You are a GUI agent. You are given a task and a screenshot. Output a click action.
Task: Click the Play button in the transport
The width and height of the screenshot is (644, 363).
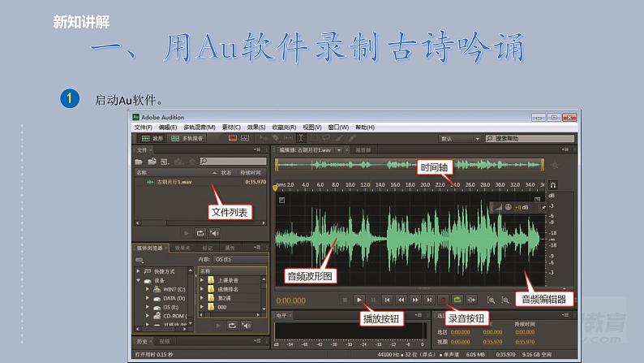pyautogui.click(x=359, y=300)
